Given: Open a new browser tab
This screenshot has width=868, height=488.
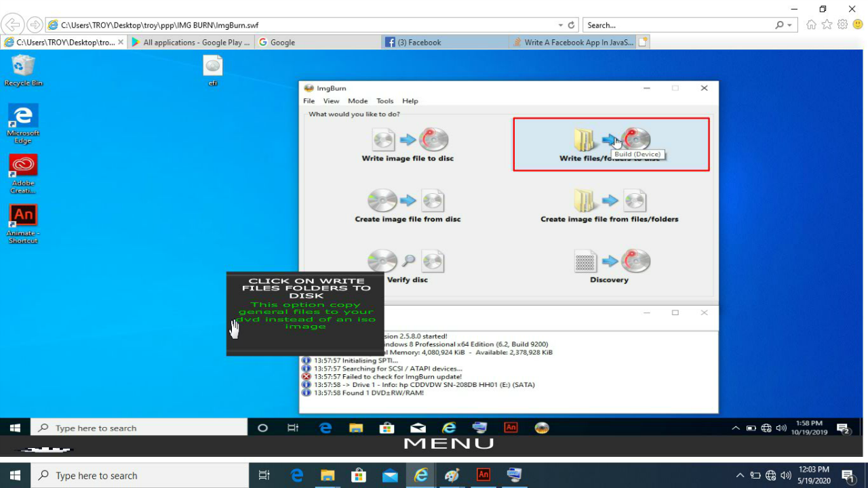Looking at the screenshot, I should tap(643, 42).
